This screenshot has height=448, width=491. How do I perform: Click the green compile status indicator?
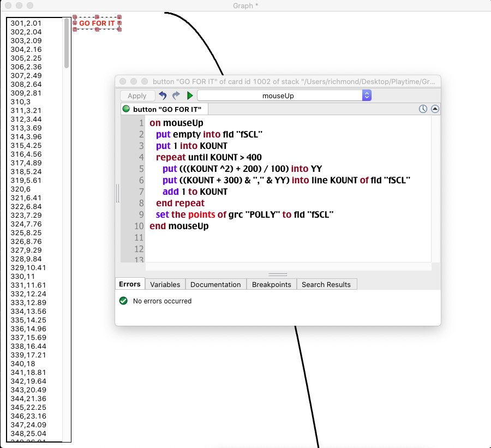pos(126,109)
